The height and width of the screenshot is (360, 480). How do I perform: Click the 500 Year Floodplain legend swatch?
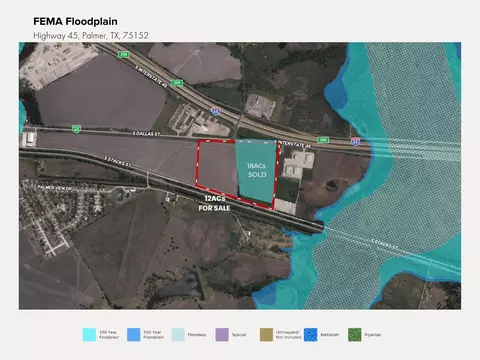click(133, 335)
